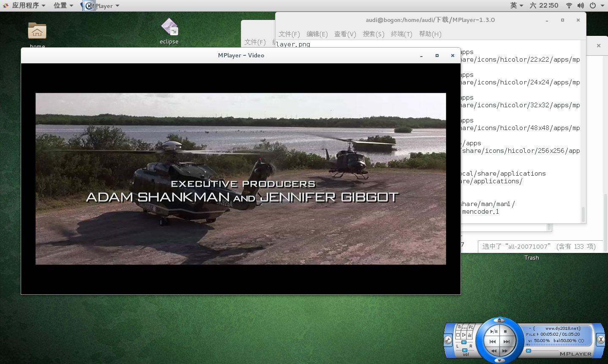
Task: Toggle play/pause in MPlayer control panel
Action: tap(494, 331)
